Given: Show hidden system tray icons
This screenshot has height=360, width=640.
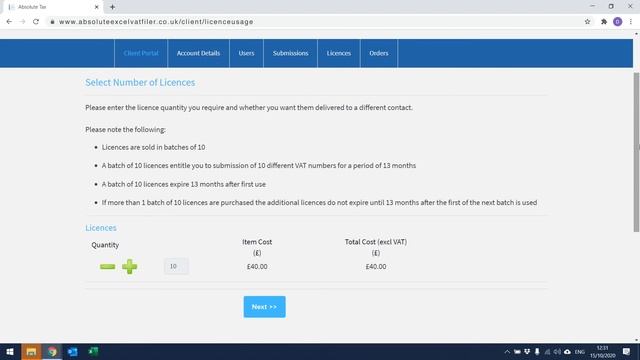Looking at the screenshot, I should 507,351.
